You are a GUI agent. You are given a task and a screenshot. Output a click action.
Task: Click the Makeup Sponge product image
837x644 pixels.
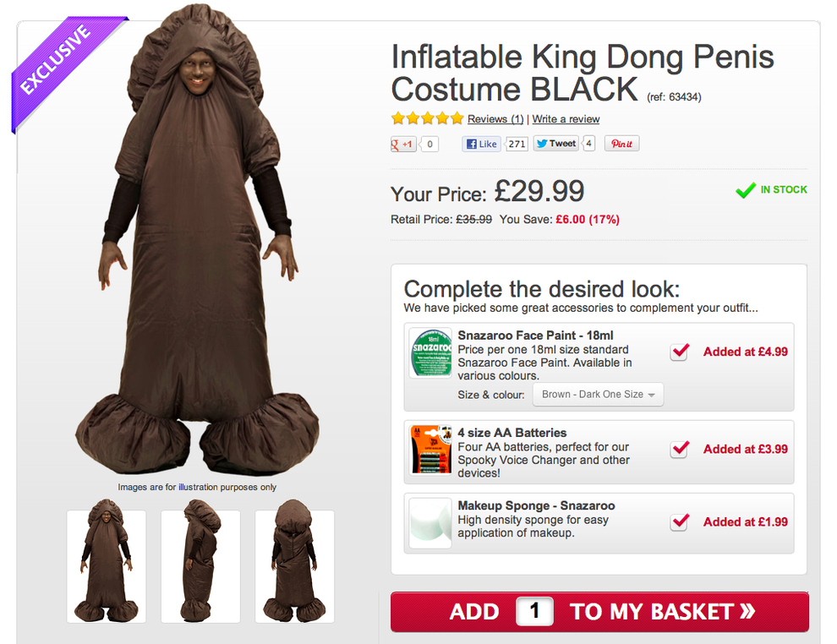[430, 522]
